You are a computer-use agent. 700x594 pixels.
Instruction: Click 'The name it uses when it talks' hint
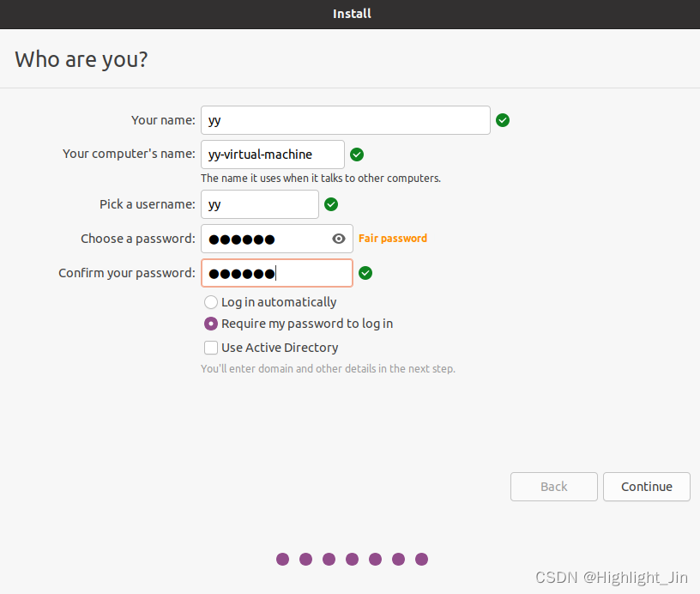tap(321, 179)
